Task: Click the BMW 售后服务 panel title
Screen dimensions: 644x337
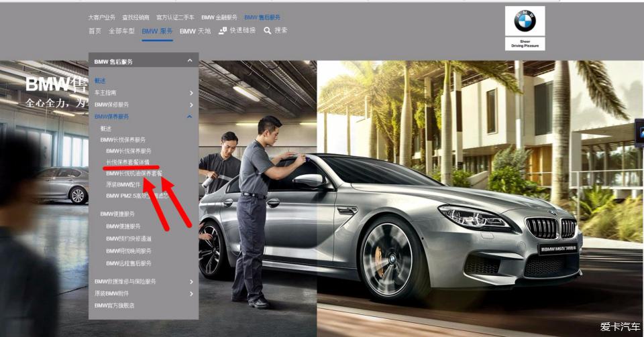Action: [x=113, y=62]
